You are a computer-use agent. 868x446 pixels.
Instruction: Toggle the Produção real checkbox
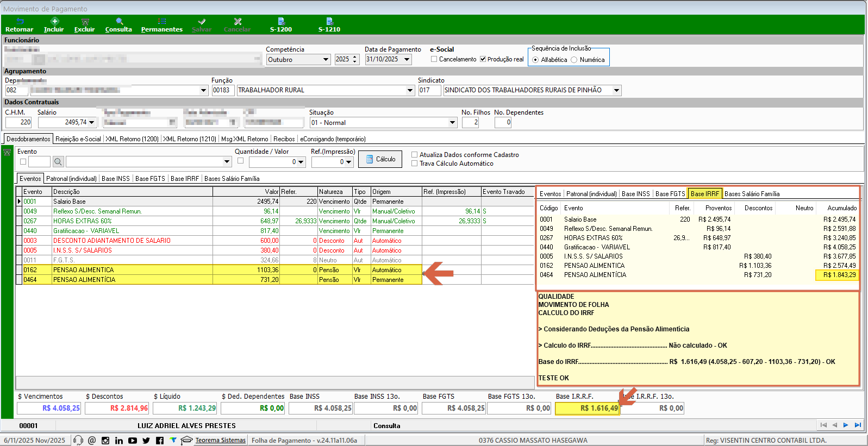click(x=483, y=59)
